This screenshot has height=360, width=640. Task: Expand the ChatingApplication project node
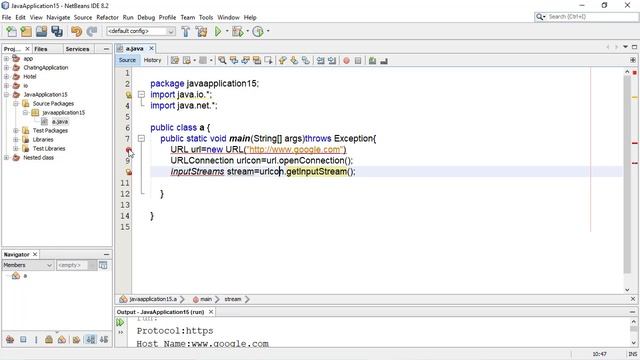[x=6, y=67]
